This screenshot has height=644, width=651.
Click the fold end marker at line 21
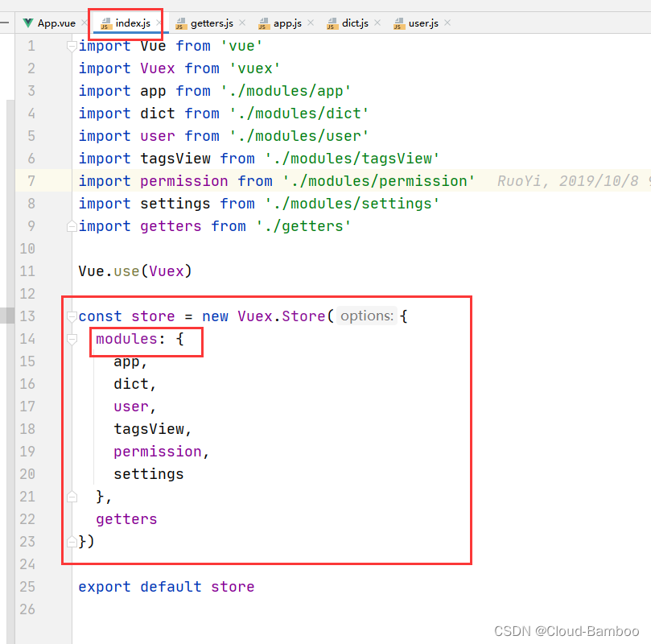[x=72, y=497]
